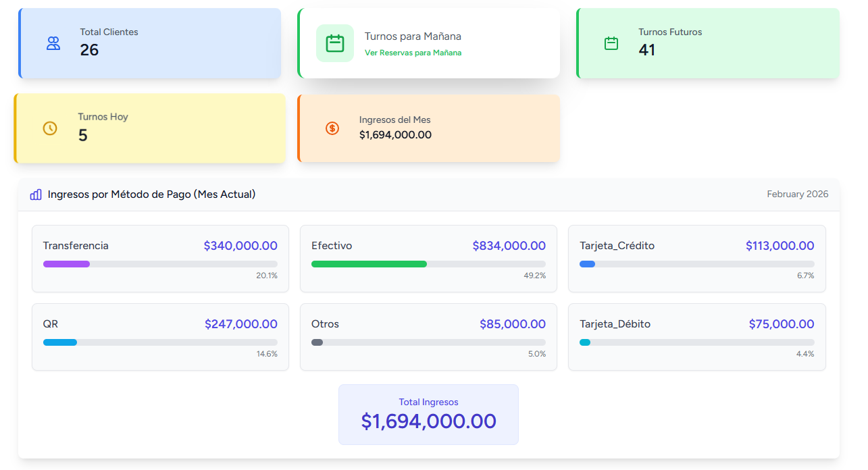Screen dimensions: 868x470
Task: Click the green Efectivo progress bar
Action: (369, 264)
